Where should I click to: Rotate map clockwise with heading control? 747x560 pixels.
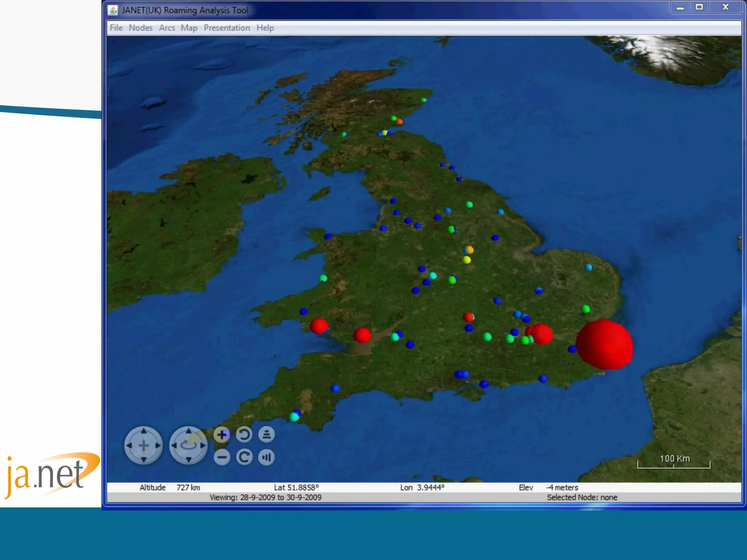244,457
